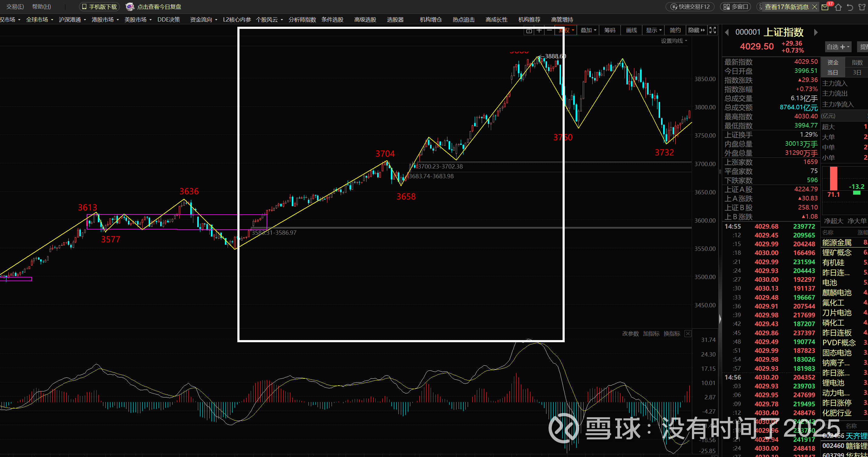Open the mail inbox with 17 badge

pyautogui.click(x=825, y=7)
